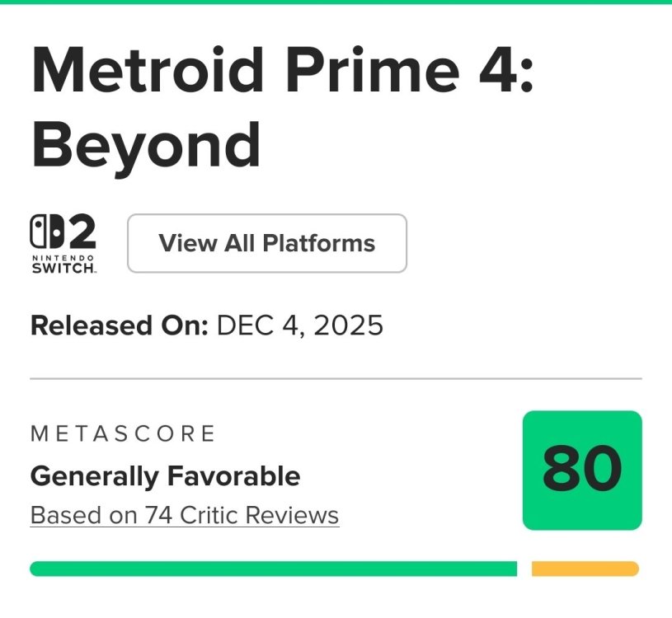Viewport: 672px width, 618px height.
Task: Click the number "74" in the reviews link
Action: [157, 516]
